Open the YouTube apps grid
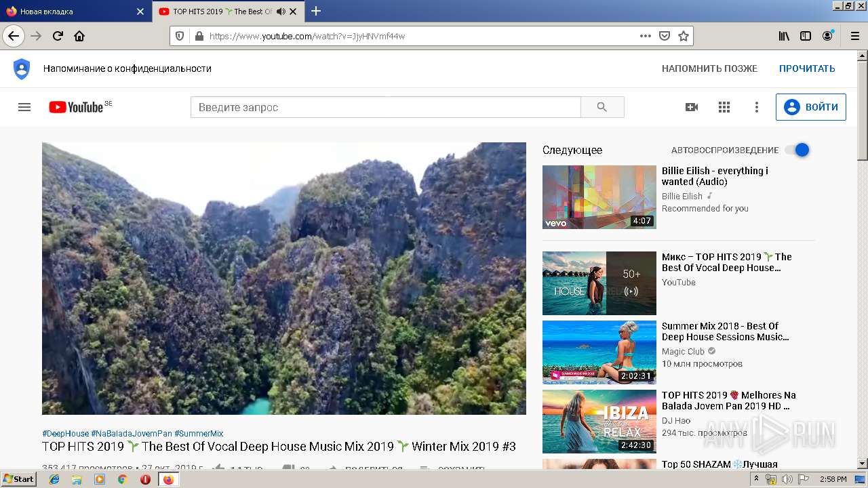 point(724,107)
